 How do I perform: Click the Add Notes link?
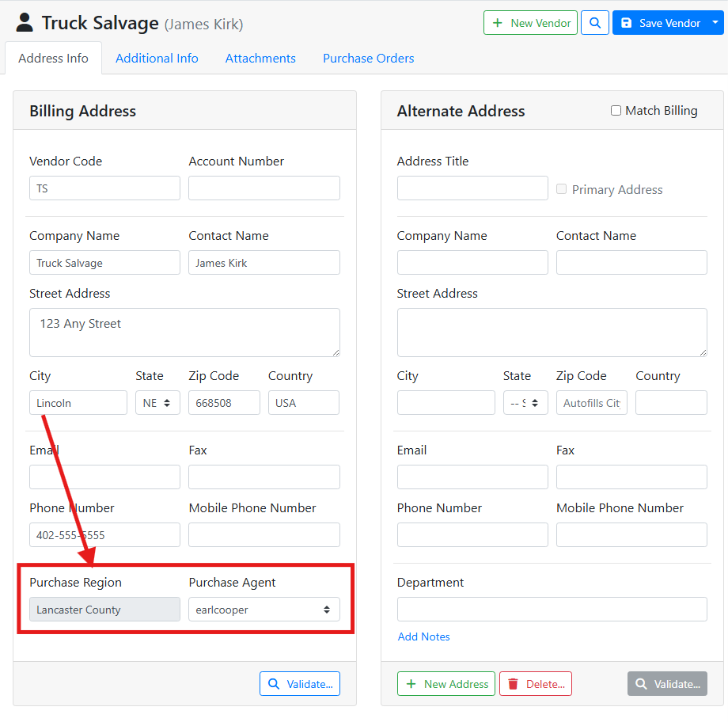coord(423,636)
